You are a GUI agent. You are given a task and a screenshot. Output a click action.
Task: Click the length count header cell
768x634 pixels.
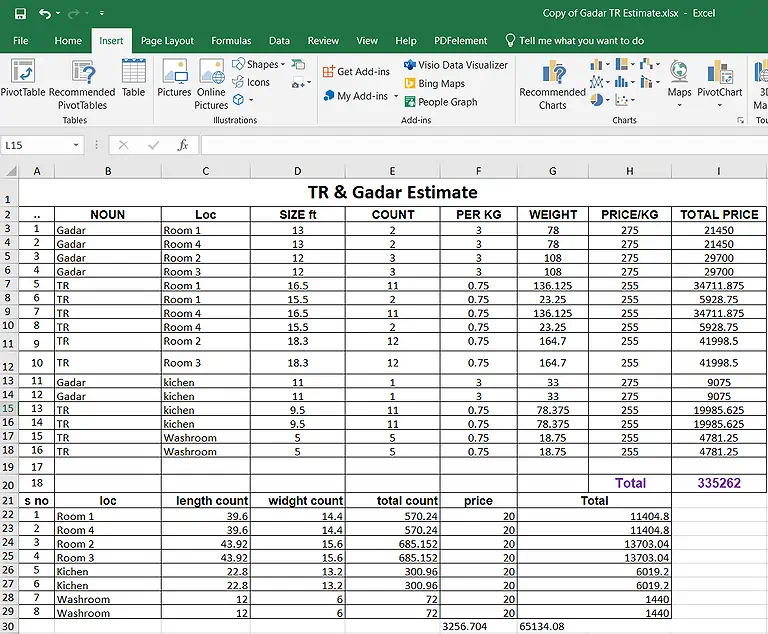coord(206,501)
